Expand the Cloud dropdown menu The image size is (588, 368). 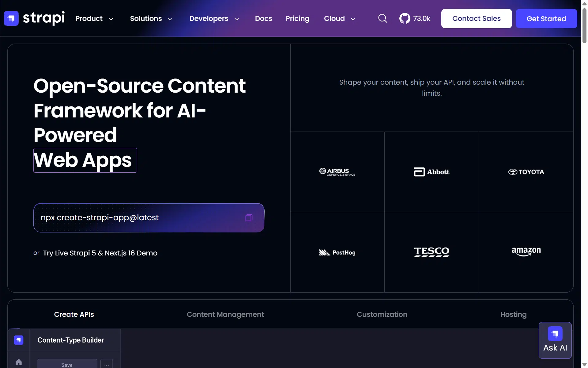tap(340, 18)
